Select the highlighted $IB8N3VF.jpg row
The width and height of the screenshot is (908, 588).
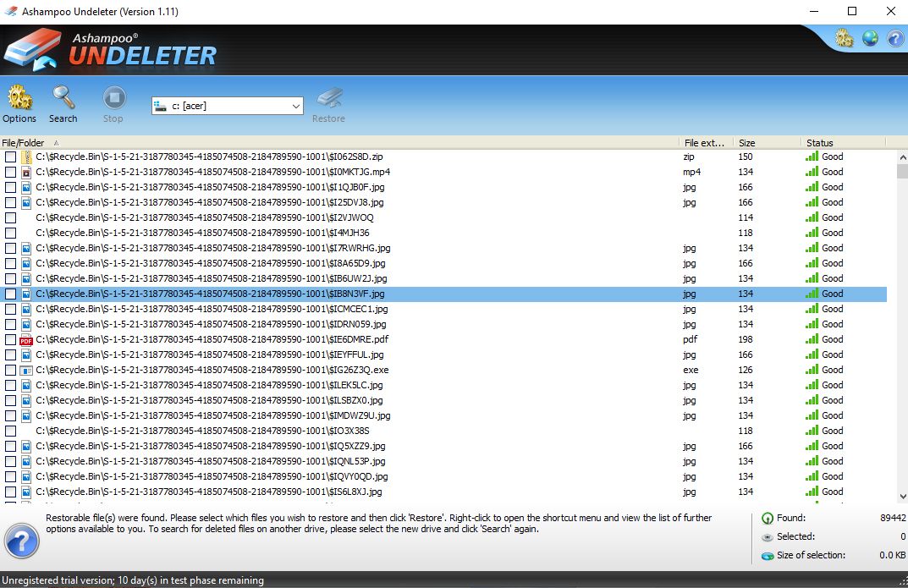338,294
